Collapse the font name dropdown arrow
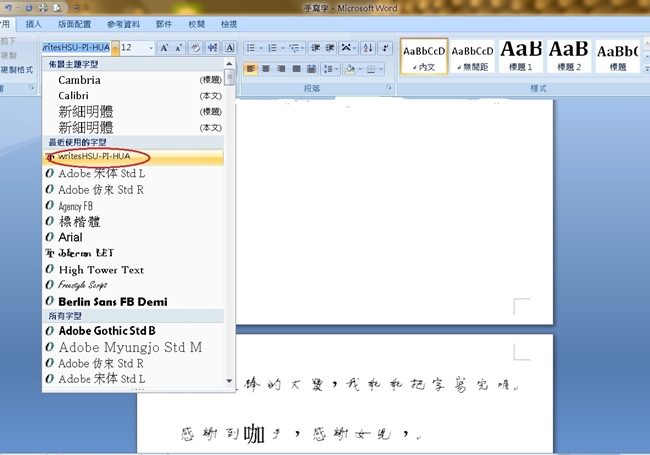This screenshot has height=455, width=650. (x=115, y=48)
